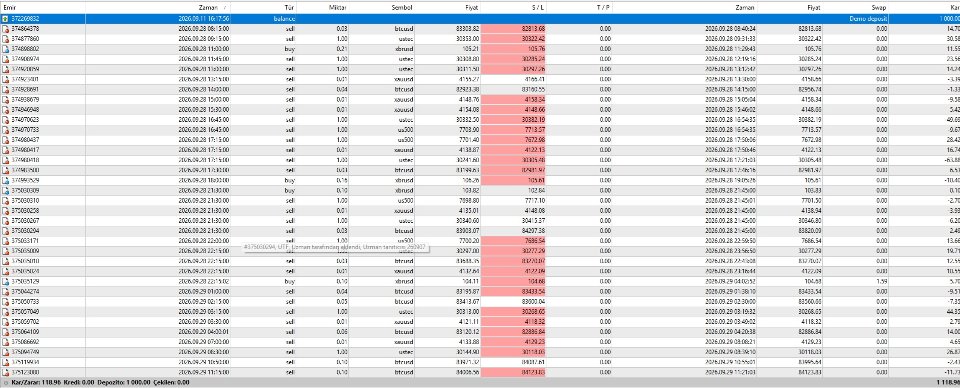Click the buy icon beside order 375030309
The width and height of the screenshot is (960, 388).
(x=6, y=190)
